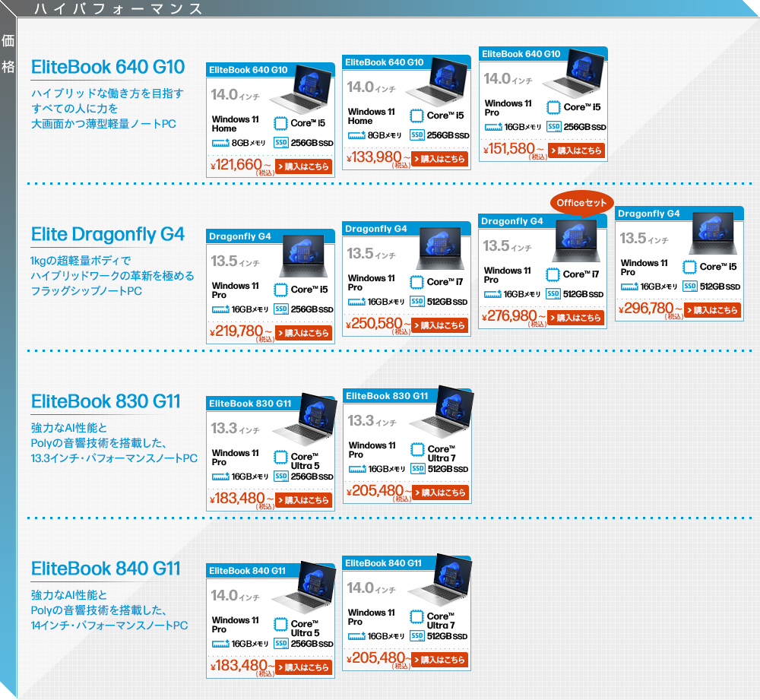This screenshot has height=700, width=760.
Task: Click the 価格 vertical axis label
Action: coord(8,53)
